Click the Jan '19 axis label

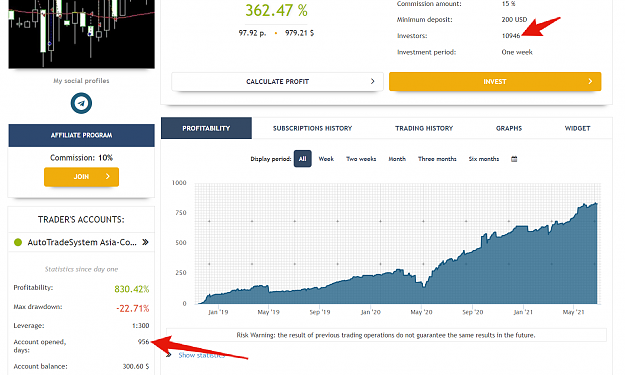[x=218, y=312]
